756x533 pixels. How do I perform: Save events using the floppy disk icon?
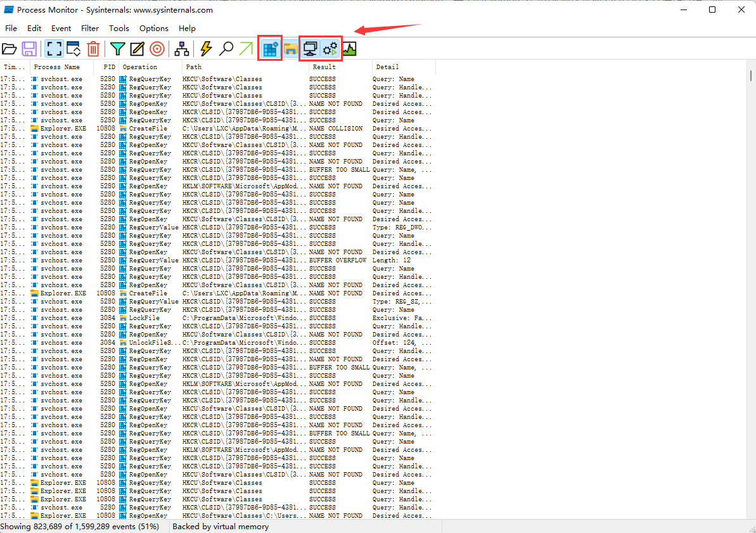click(x=29, y=49)
